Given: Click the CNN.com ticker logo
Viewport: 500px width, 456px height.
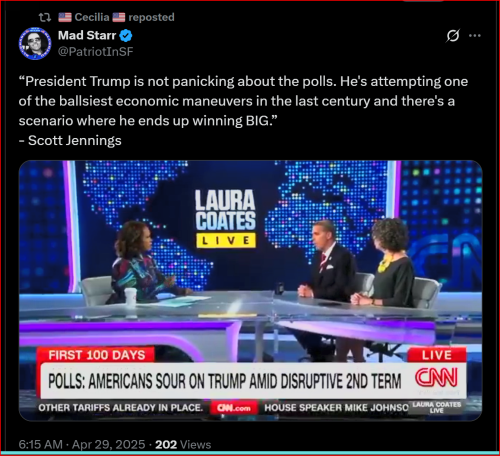Looking at the screenshot, I should coord(234,408).
